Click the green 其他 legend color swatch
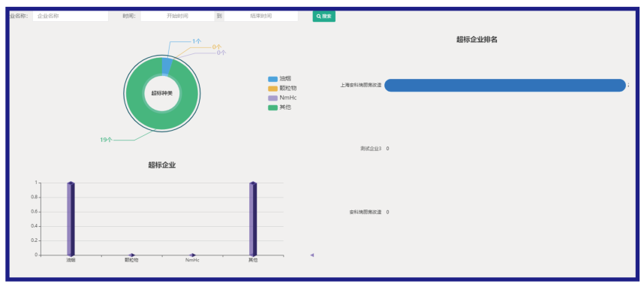 pos(272,107)
